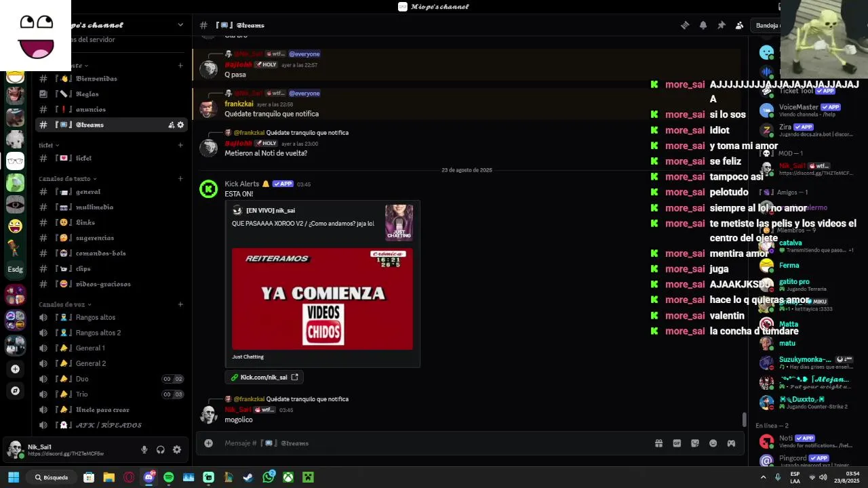Toggle the member list icon

[x=740, y=25]
